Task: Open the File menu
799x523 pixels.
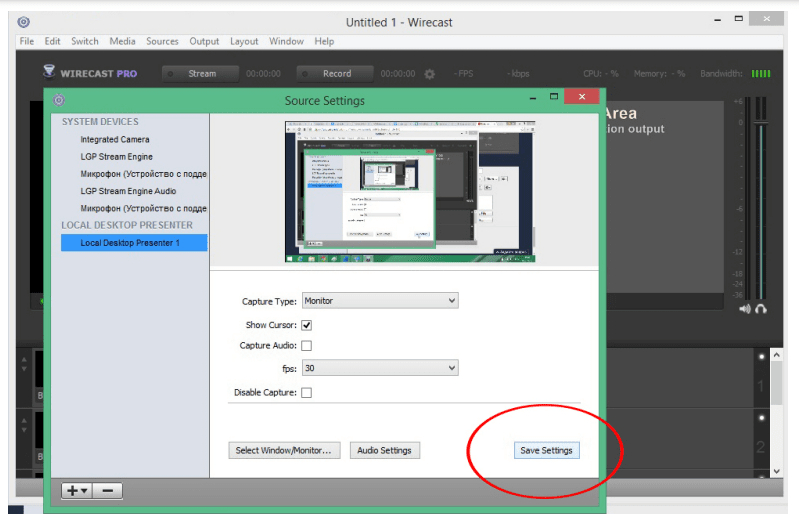Action: pos(26,41)
